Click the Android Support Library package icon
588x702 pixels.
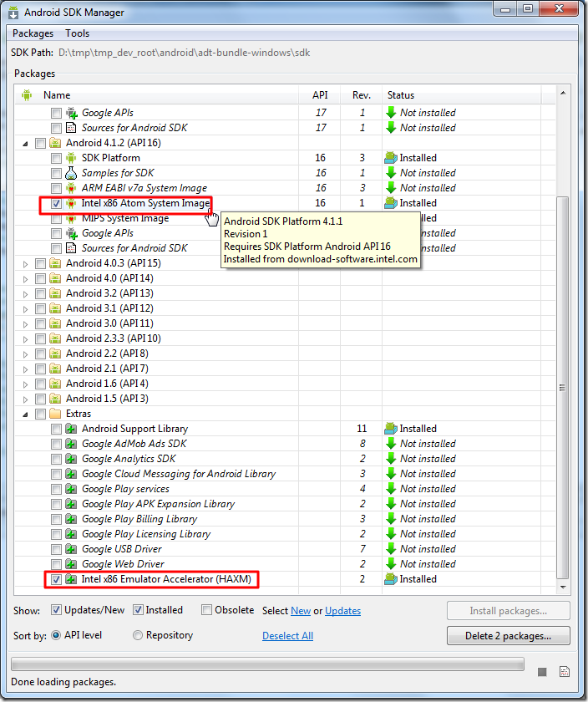pyautogui.click(x=71, y=429)
